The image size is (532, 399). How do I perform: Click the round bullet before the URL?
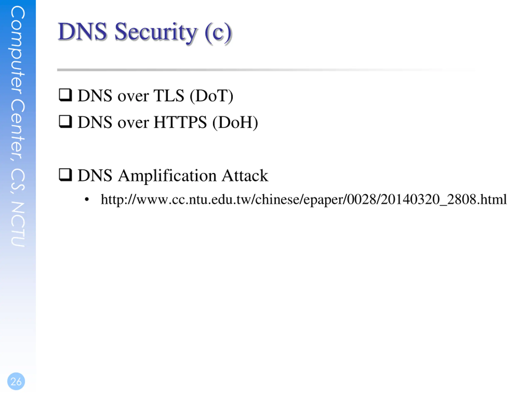[x=87, y=200]
